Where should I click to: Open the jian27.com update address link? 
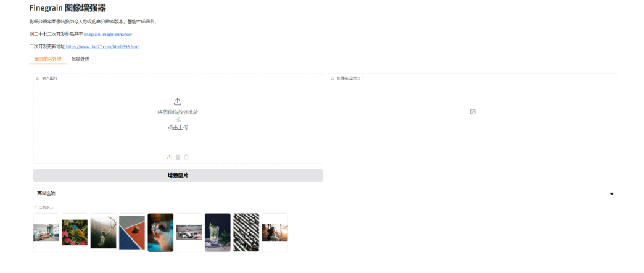102,46
